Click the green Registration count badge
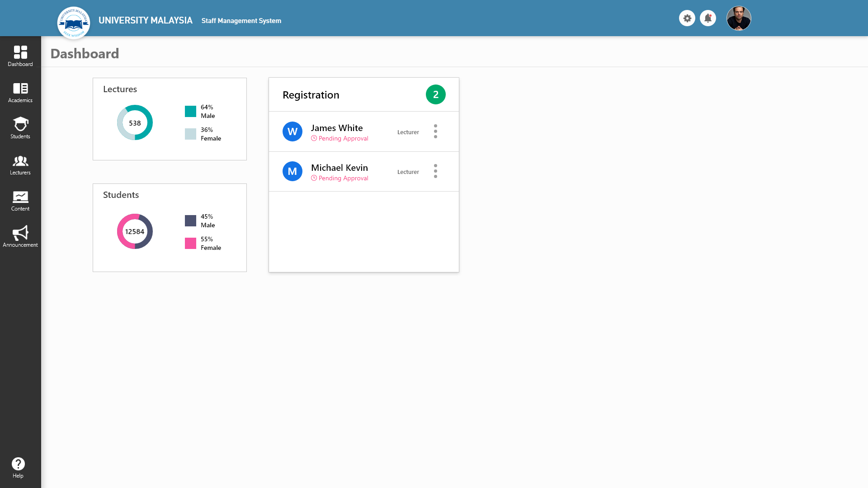The height and width of the screenshot is (488, 868). (436, 94)
